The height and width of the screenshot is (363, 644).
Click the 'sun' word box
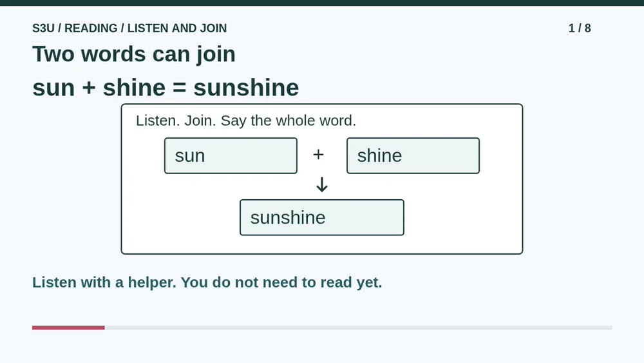click(231, 155)
